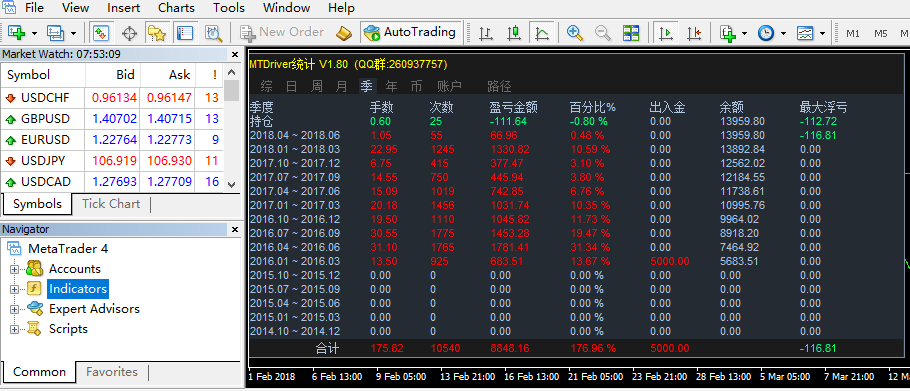Switch to the Tick Chart tab
The width and height of the screenshot is (910, 391).
point(111,204)
